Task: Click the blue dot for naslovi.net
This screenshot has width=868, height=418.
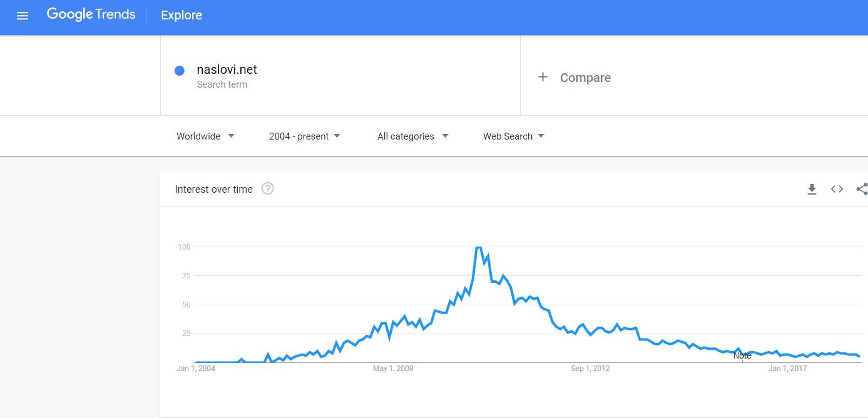Action: coord(180,71)
